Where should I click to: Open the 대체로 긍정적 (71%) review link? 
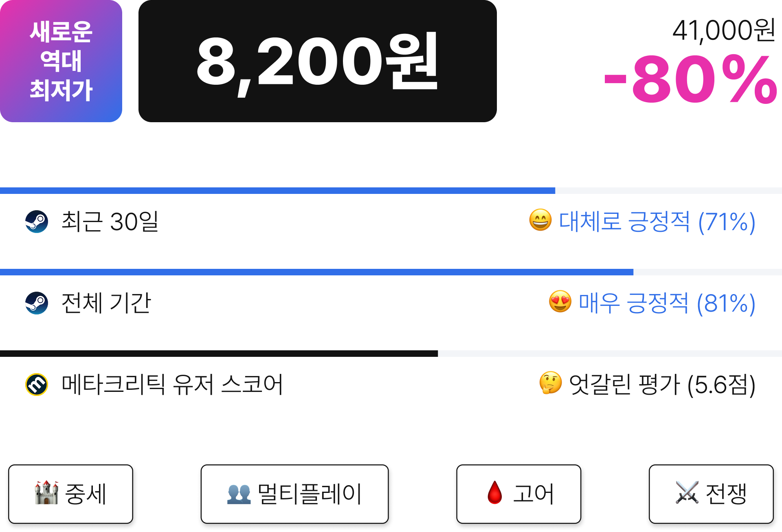[x=657, y=222]
